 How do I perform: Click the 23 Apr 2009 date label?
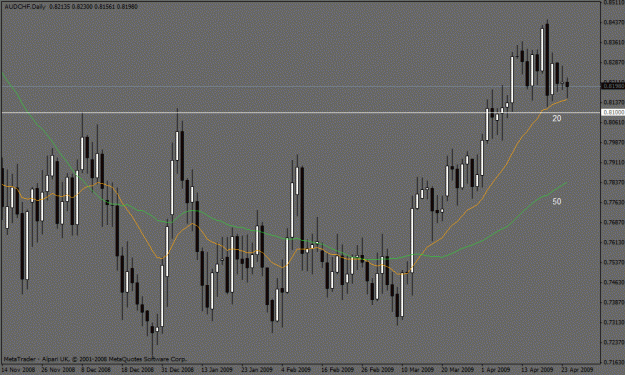tap(577, 369)
